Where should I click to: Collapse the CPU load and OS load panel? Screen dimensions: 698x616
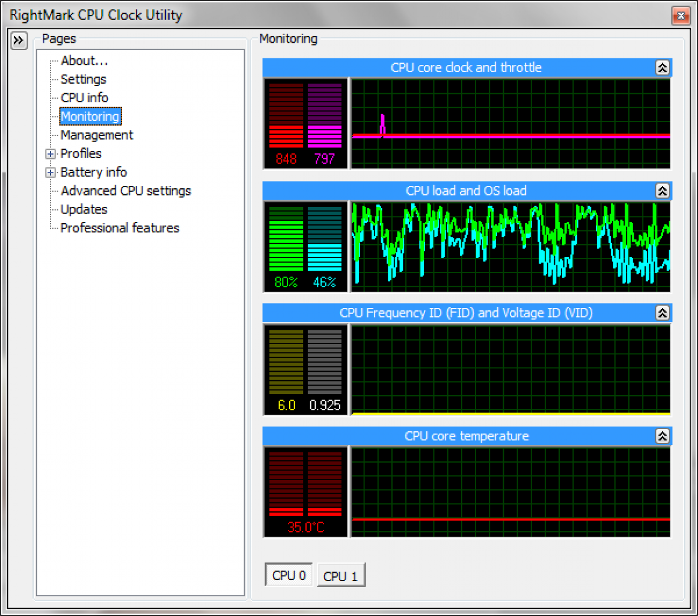click(662, 191)
